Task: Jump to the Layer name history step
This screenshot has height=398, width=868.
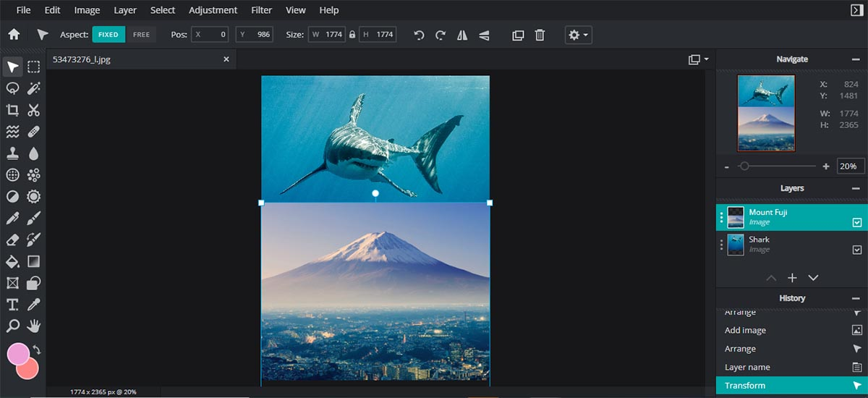Action: 747,367
